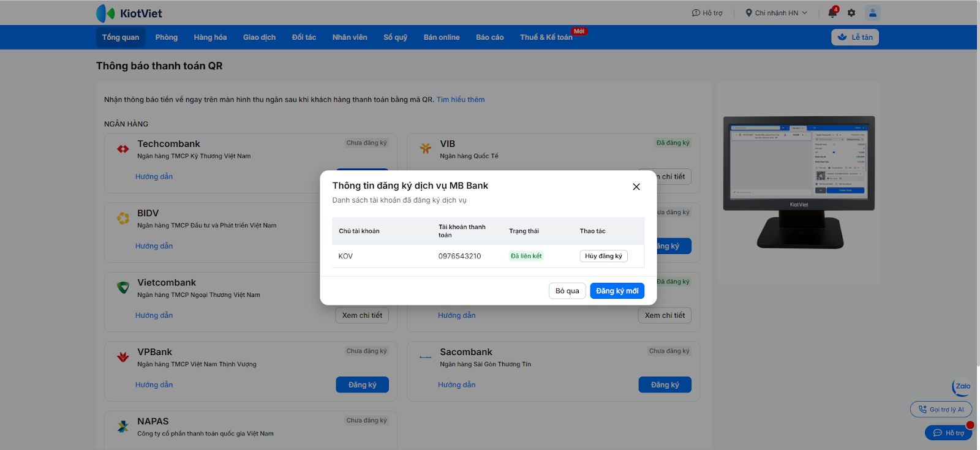Click the KiotViet logo
Image resolution: width=980 pixels, height=450 pixels.
(129, 13)
